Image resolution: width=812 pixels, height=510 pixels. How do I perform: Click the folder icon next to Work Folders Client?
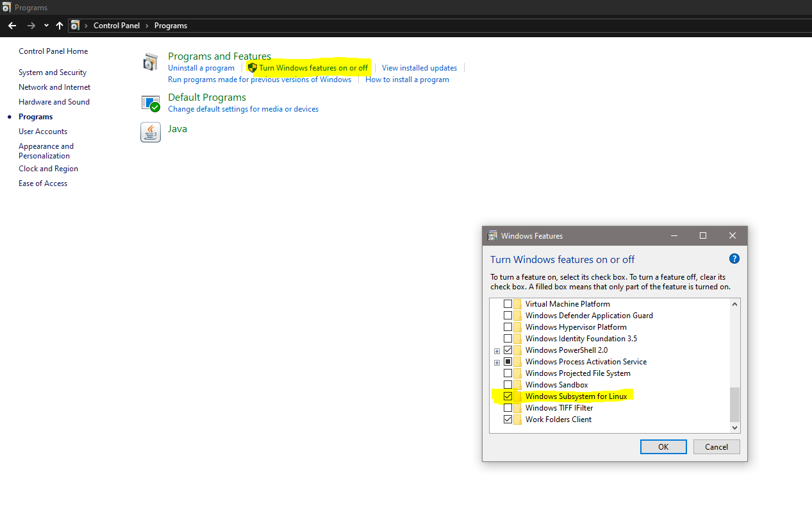517,420
